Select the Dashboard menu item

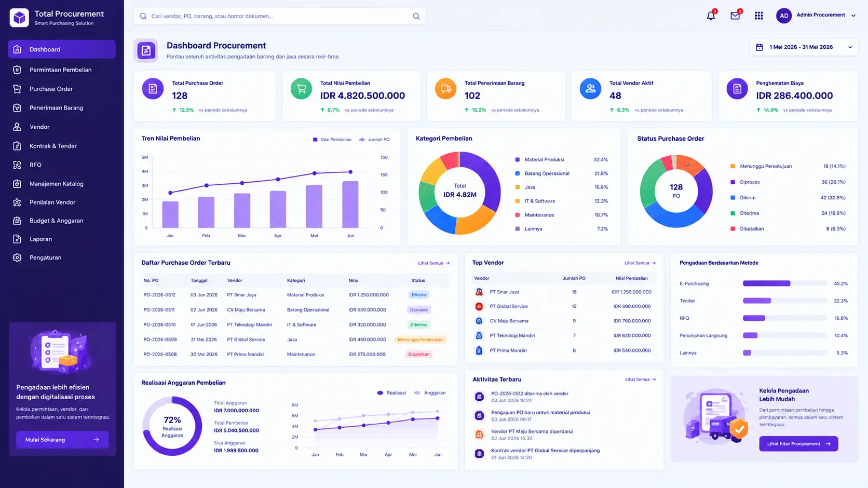tap(62, 49)
